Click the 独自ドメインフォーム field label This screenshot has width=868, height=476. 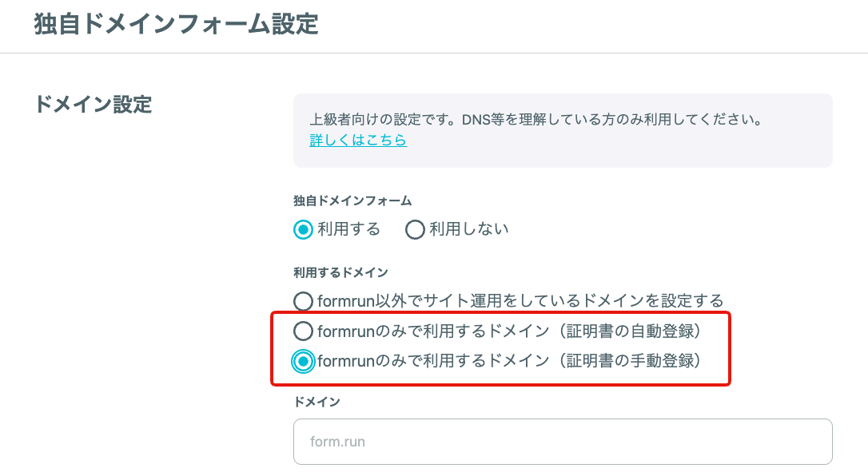click(352, 200)
